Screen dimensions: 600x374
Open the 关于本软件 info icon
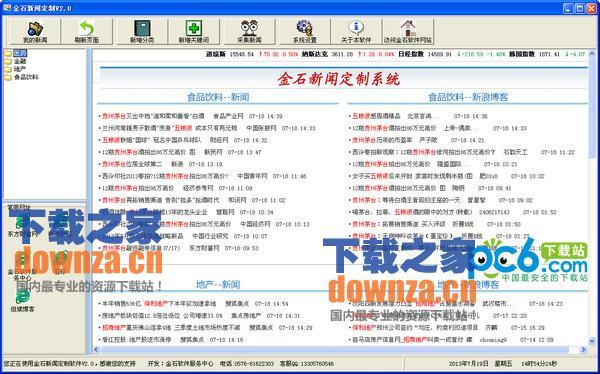pyautogui.click(x=356, y=28)
